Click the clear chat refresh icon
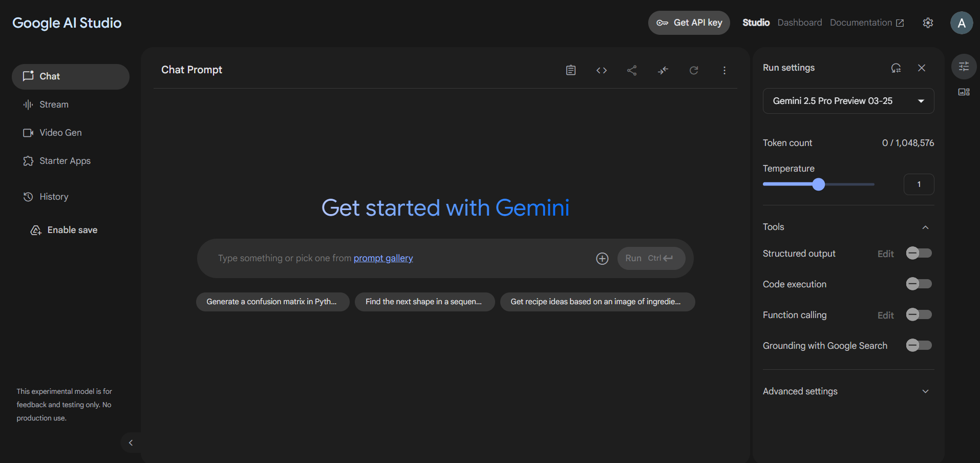The height and width of the screenshot is (463, 980). coord(694,70)
